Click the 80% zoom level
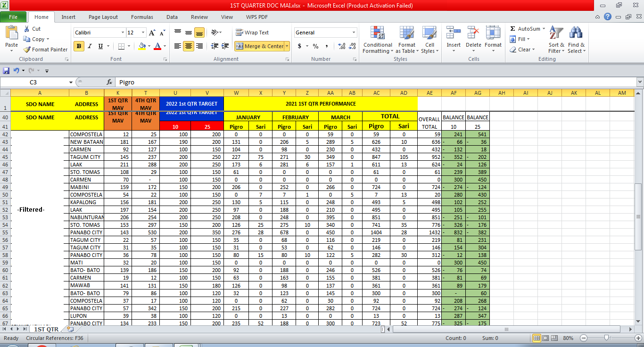 tap(568, 338)
